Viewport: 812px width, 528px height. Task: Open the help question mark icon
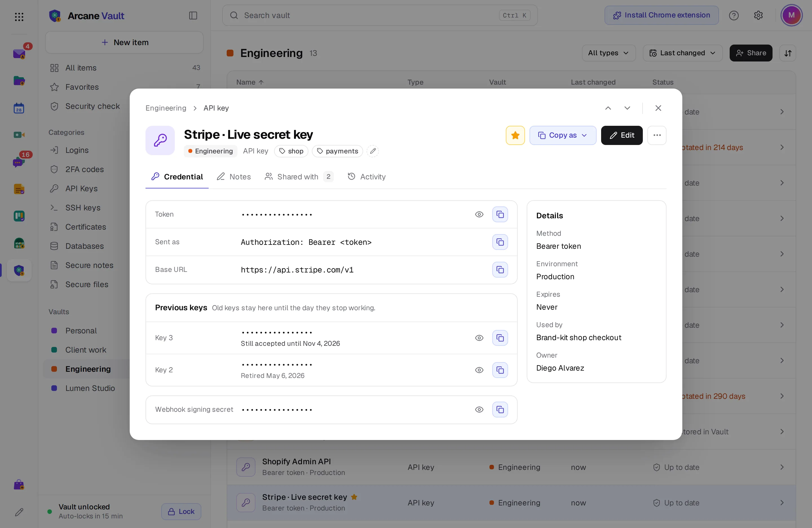tap(734, 15)
